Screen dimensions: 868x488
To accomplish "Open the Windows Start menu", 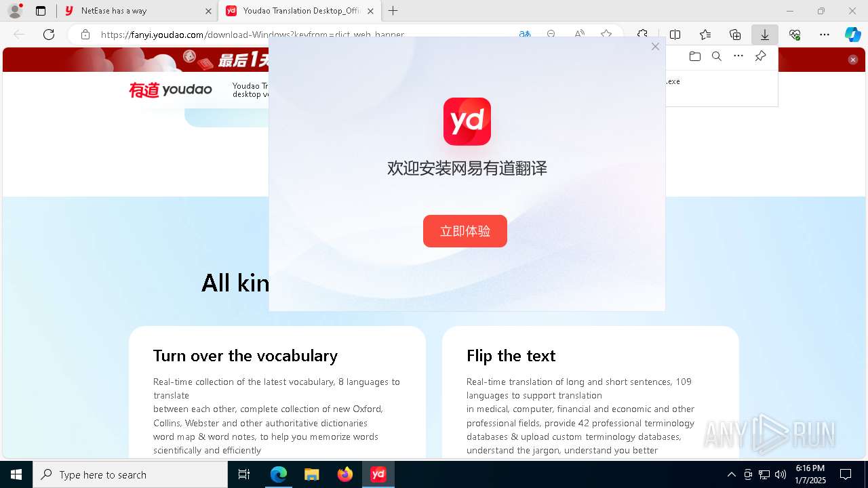I will 16,474.
